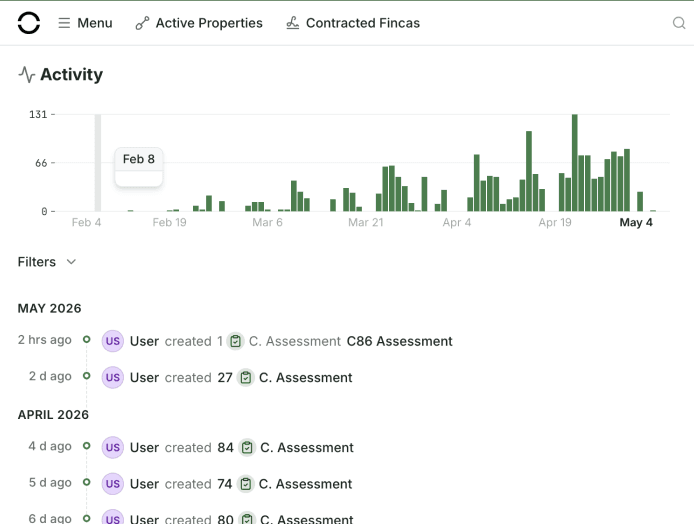Click the clipboard icon in the 2 hrs ago row
The height and width of the screenshot is (524, 694).
[235, 341]
